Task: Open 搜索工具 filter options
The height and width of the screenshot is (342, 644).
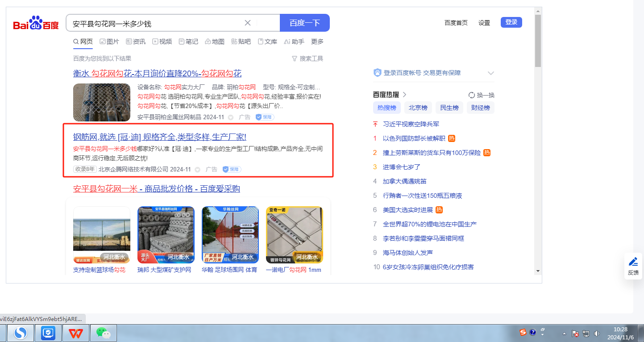Action: tap(307, 58)
